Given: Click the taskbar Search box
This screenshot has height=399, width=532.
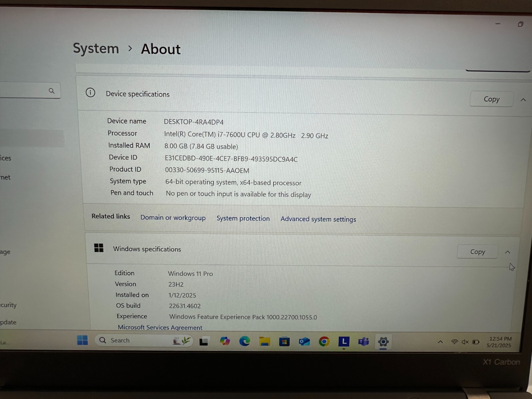Looking at the screenshot, I should [x=144, y=340].
